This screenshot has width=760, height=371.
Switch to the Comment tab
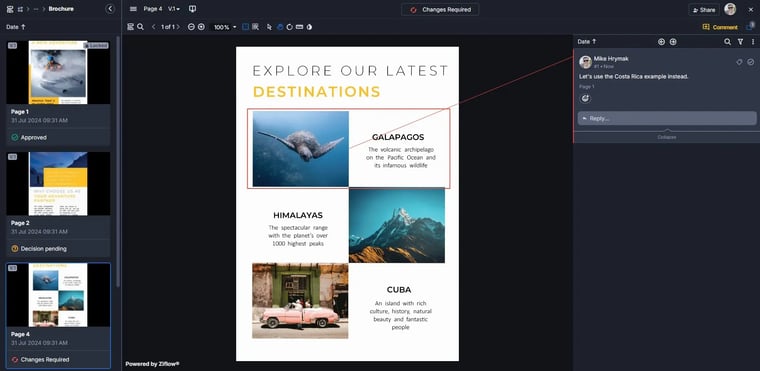720,27
